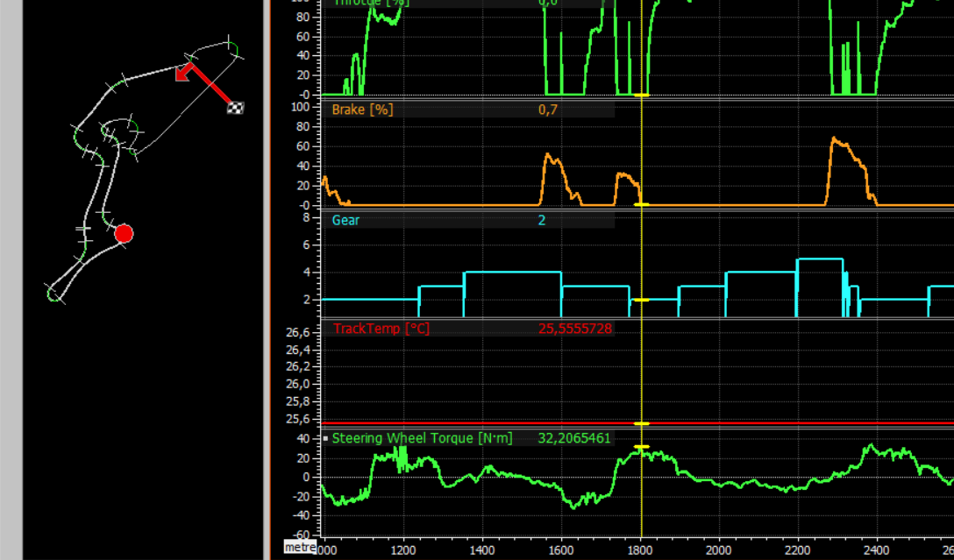Screen dimensions: 954x560
Task: Click the Gear value reading 2
Action: pyautogui.click(x=542, y=220)
